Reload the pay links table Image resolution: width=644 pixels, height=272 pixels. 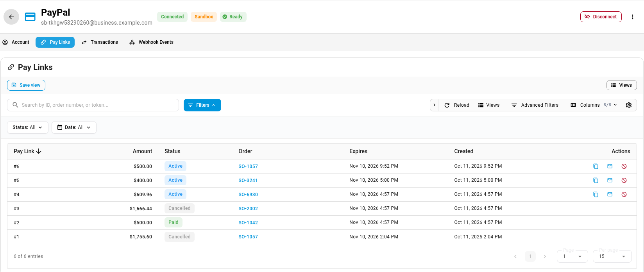[457, 105]
